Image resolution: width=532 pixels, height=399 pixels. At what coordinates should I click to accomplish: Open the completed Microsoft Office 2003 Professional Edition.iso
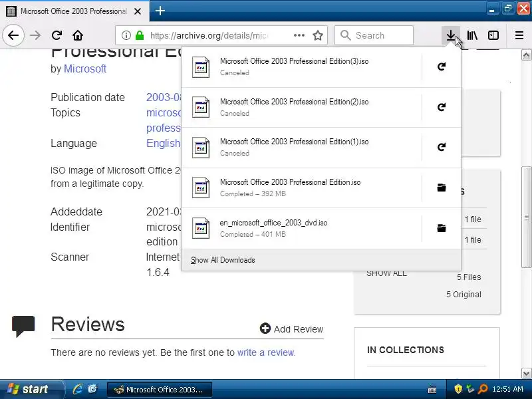point(302,188)
